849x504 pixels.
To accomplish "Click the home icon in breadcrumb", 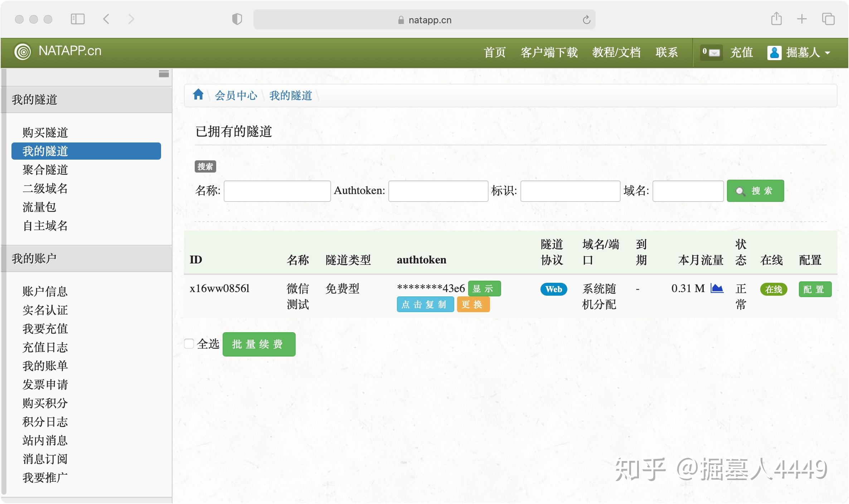I will (x=198, y=95).
